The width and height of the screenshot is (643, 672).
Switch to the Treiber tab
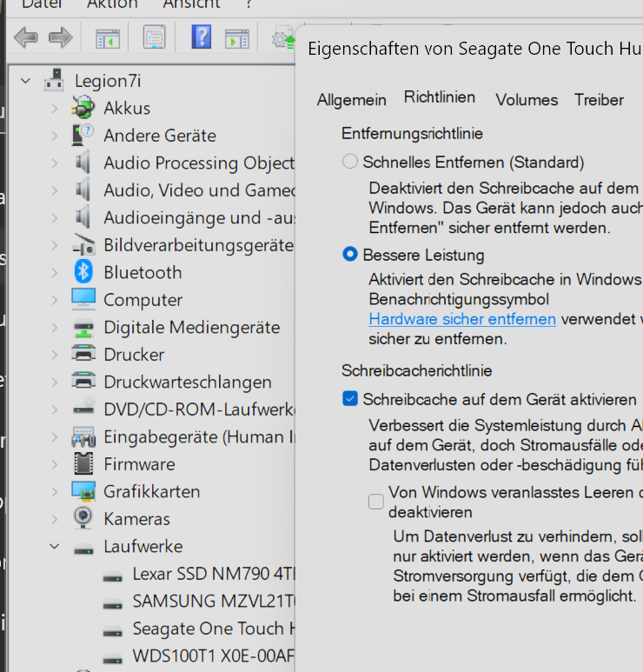pos(599,100)
